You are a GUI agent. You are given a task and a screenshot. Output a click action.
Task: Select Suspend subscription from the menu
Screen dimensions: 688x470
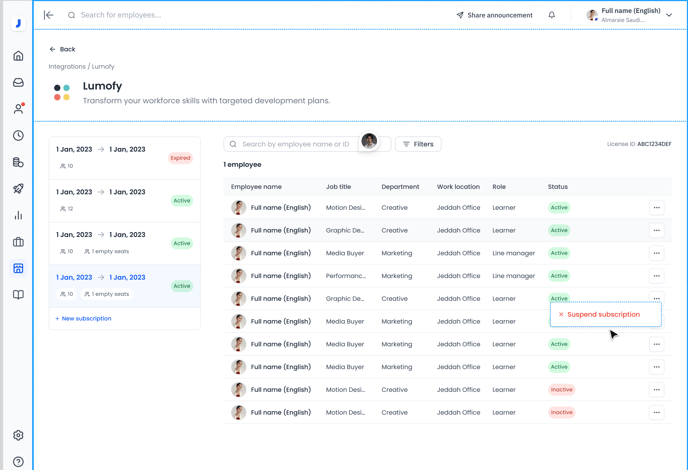(x=603, y=314)
